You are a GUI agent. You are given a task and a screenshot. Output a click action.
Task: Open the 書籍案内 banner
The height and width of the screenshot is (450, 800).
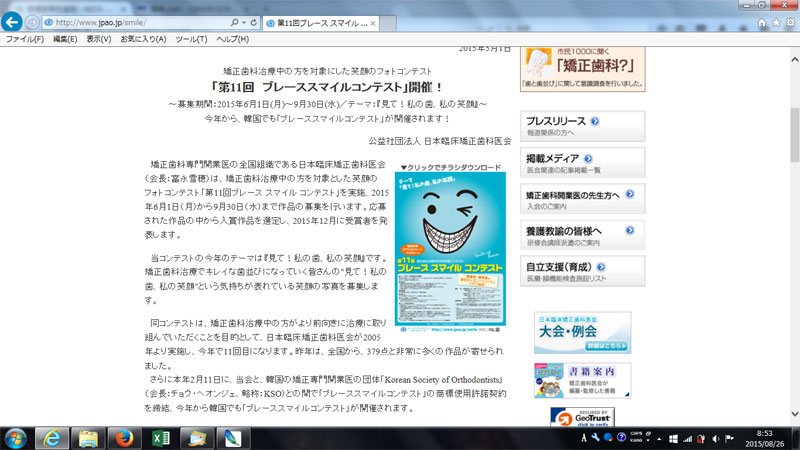583,381
